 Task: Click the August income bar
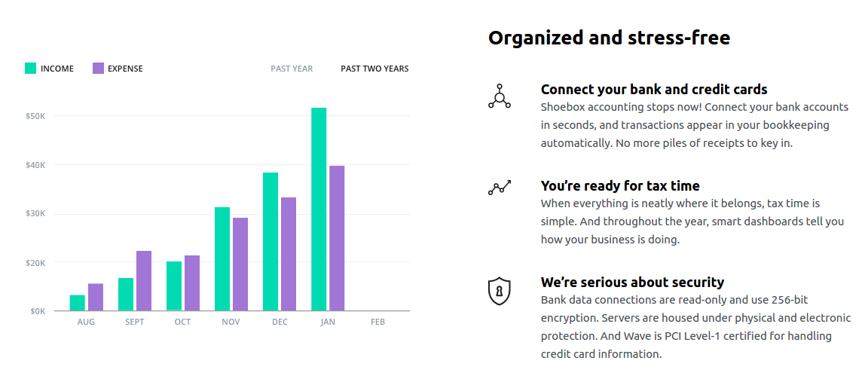point(78,303)
